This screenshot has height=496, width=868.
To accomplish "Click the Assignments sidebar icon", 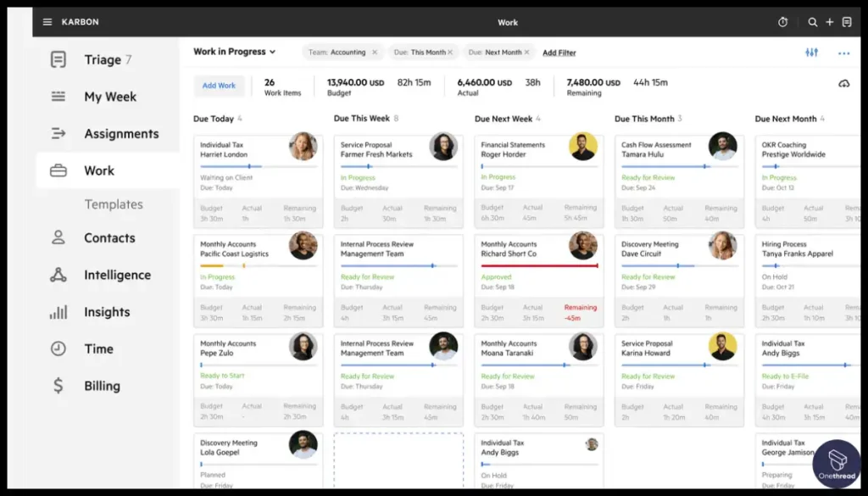I will (58, 133).
